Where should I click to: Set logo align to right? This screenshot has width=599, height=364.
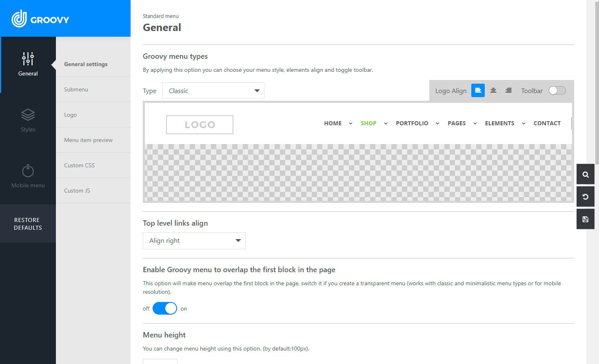click(508, 91)
